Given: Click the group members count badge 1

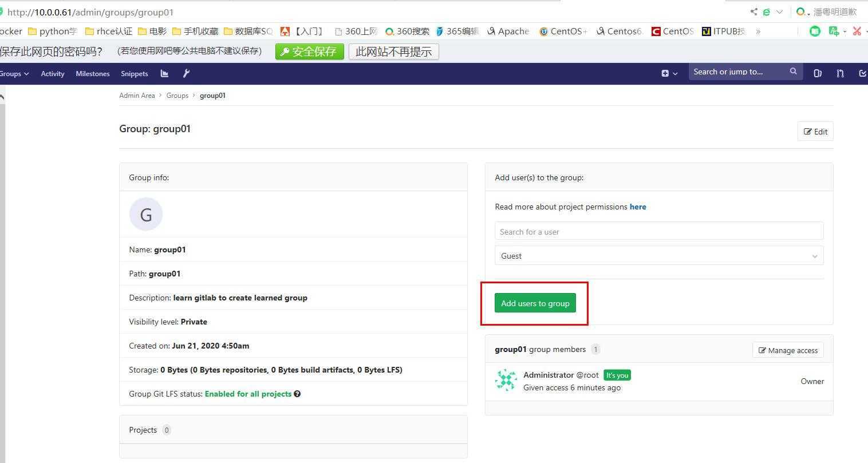Looking at the screenshot, I should point(595,349).
